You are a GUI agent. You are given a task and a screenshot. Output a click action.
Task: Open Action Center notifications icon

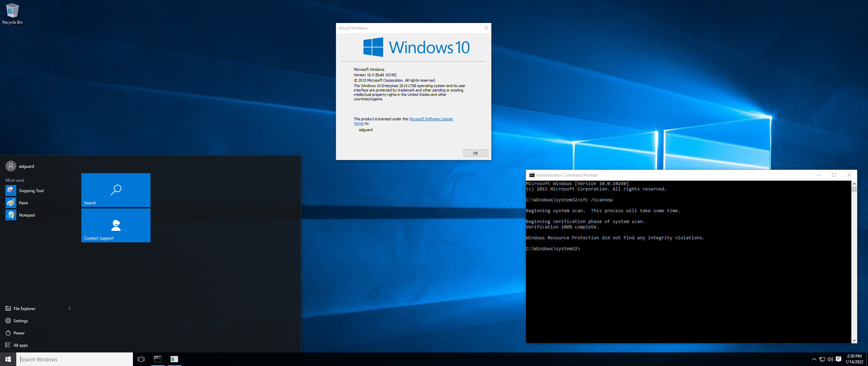[x=839, y=359]
